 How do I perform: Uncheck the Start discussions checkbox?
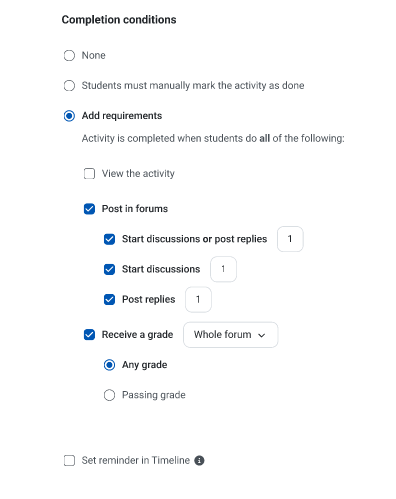pos(109,269)
